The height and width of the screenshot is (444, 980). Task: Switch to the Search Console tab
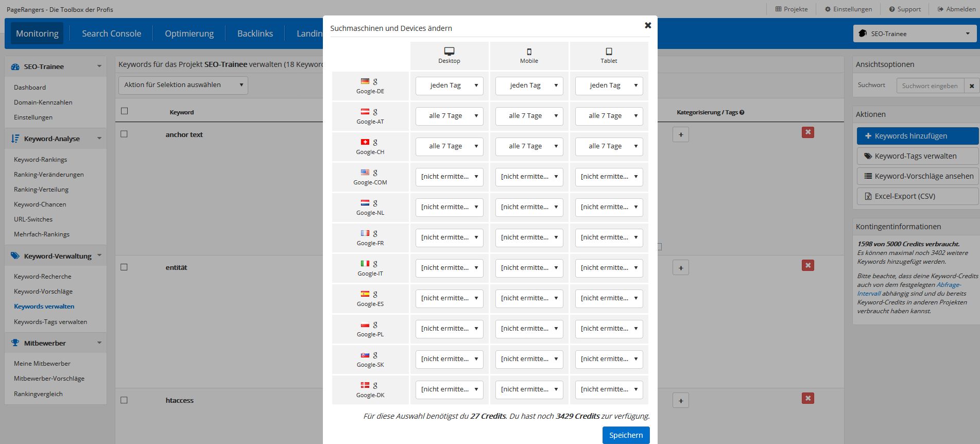(x=111, y=33)
